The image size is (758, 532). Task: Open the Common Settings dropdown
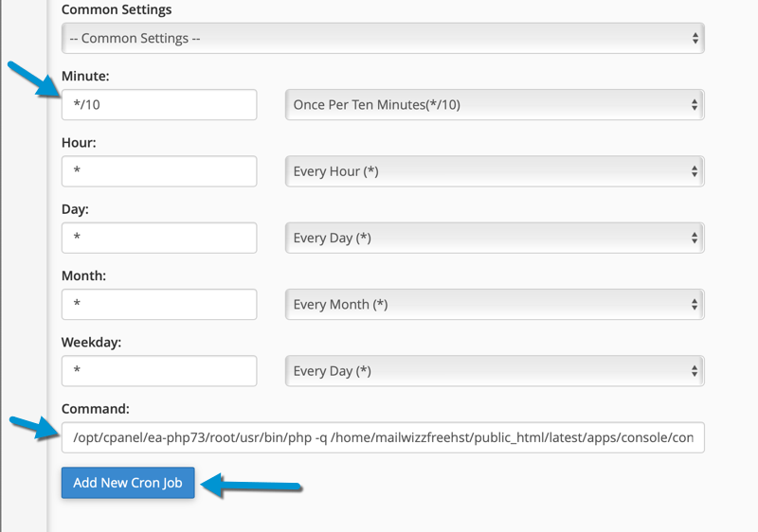[x=383, y=38]
